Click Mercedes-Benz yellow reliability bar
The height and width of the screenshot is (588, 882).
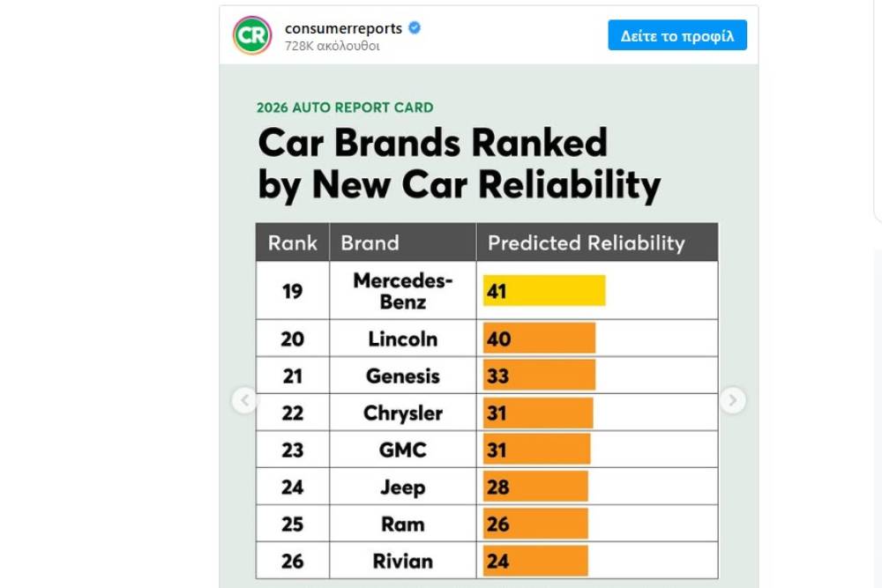543,288
